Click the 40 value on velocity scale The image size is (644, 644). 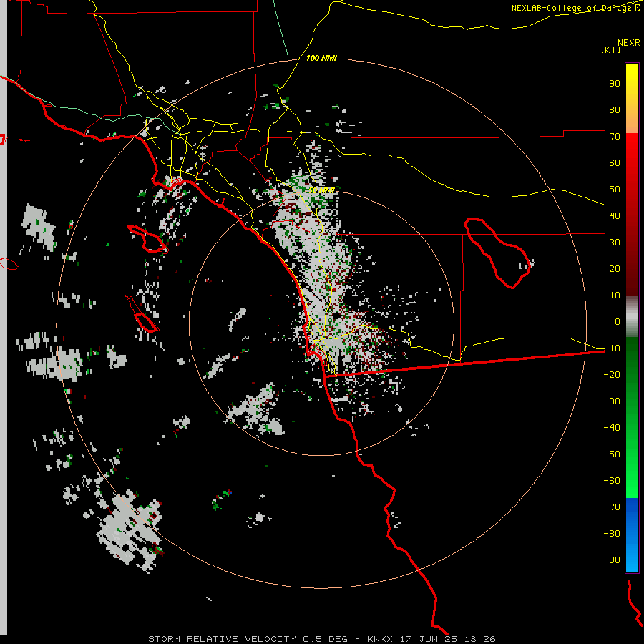pyautogui.click(x=615, y=215)
